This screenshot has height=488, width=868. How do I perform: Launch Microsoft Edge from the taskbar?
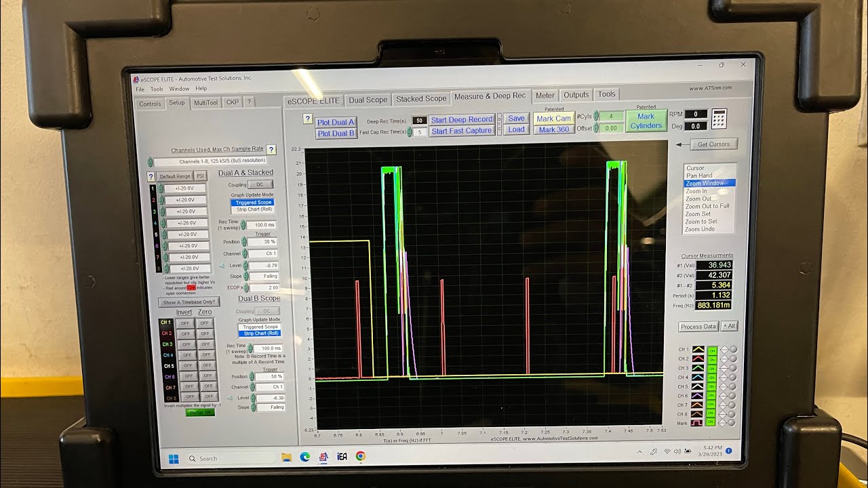click(x=305, y=457)
